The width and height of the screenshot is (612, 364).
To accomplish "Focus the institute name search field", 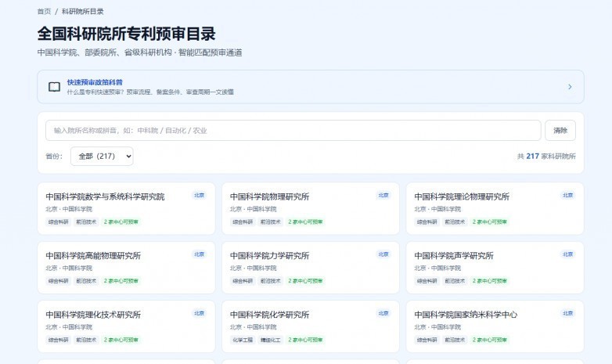I will 293,131.
